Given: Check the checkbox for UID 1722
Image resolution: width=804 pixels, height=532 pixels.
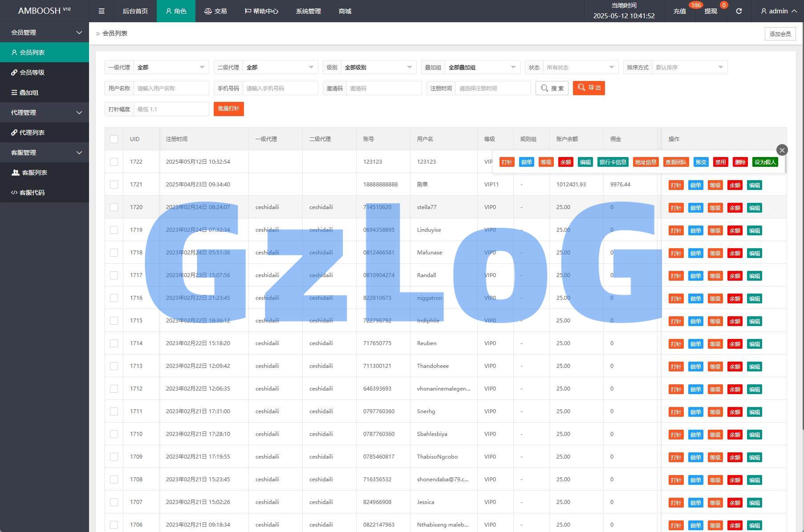Looking at the screenshot, I should coord(114,162).
